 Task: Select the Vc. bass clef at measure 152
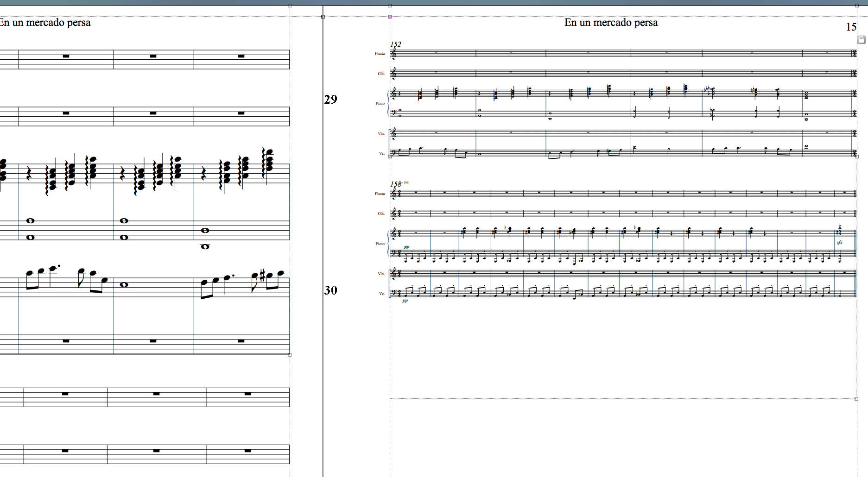click(x=394, y=152)
